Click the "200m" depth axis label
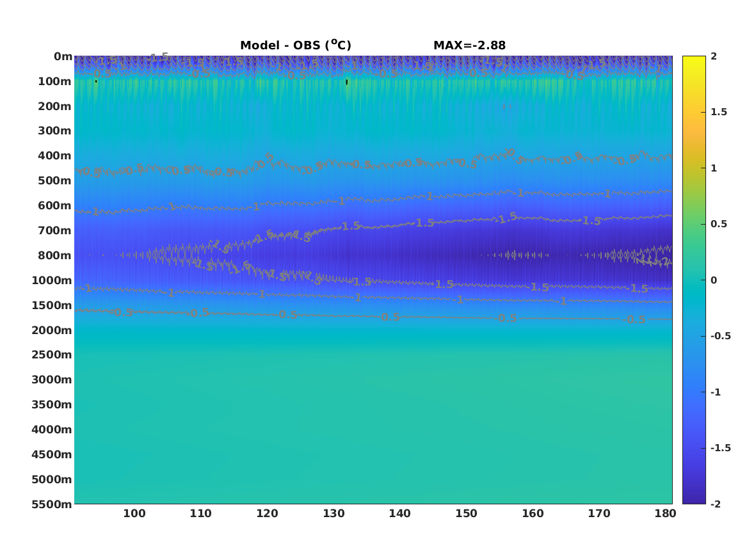Screen dimensions: 747x560 [x=55, y=106]
